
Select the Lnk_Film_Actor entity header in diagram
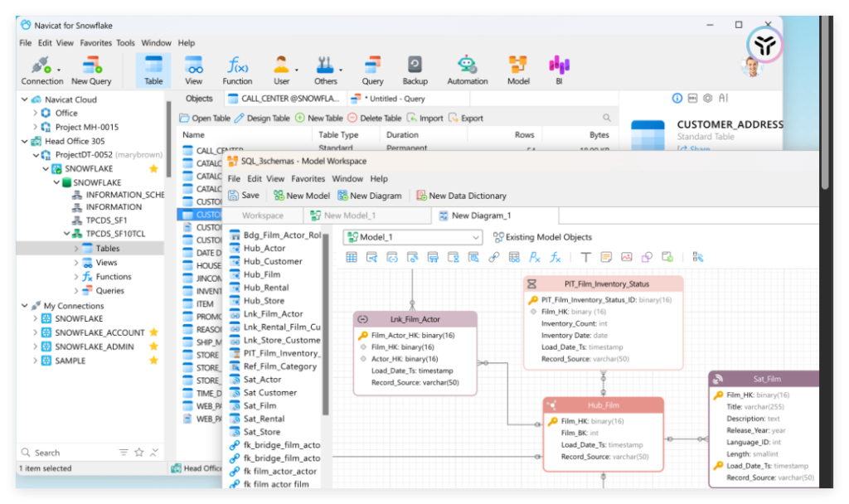coord(415,319)
